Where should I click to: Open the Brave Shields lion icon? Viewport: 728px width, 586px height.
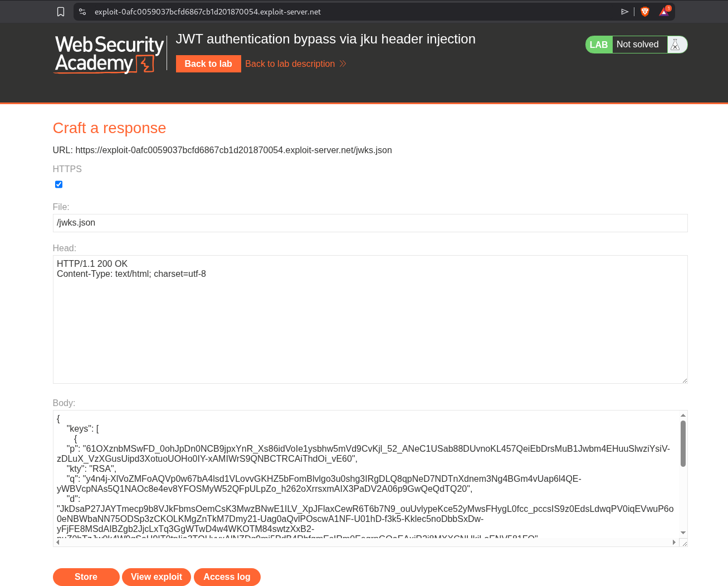(645, 12)
